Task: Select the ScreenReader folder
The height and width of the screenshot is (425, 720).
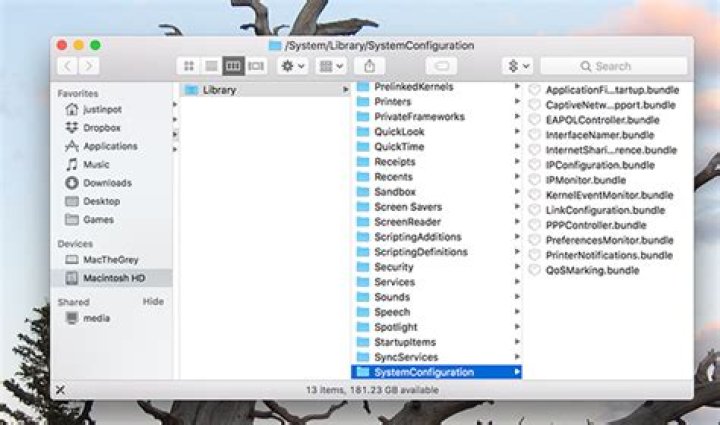Action: (x=439, y=222)
